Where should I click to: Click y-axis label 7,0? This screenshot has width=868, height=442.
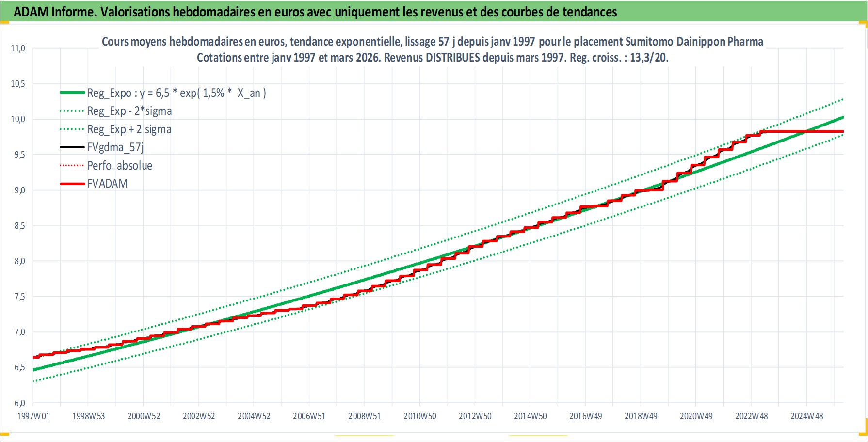pyautogui.click(x=19, y=332)
